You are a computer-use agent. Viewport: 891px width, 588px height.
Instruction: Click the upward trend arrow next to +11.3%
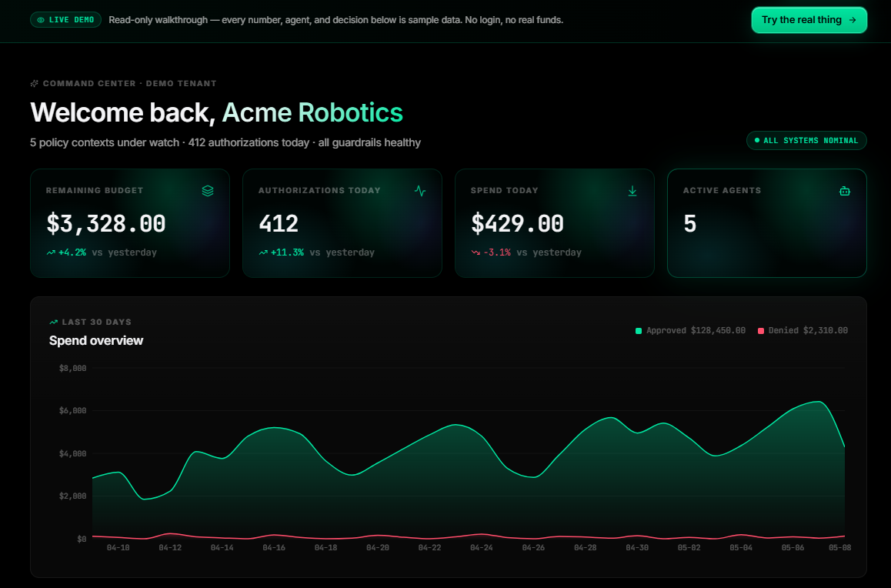point(263,252)
